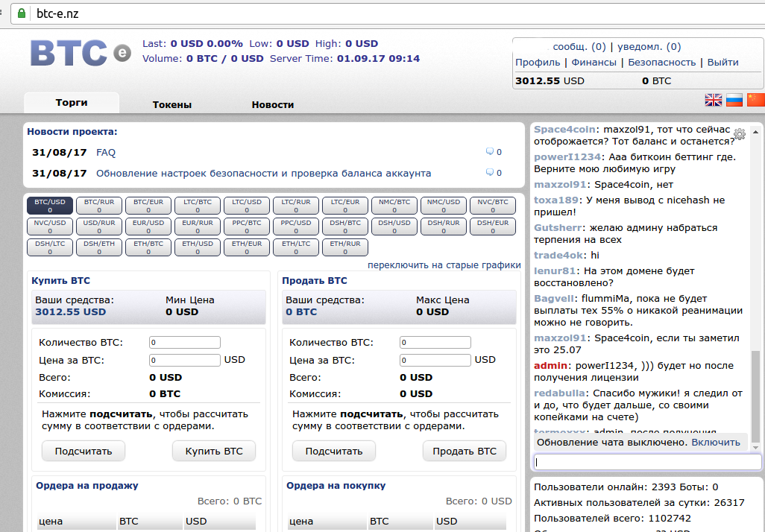Screen dimensions: 765x532
Task: Open comments icon for security update news
Action: [x=490, y=173]
